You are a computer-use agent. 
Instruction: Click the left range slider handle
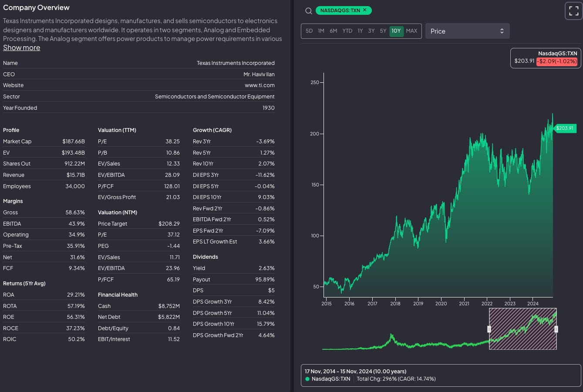coord(489,329)
